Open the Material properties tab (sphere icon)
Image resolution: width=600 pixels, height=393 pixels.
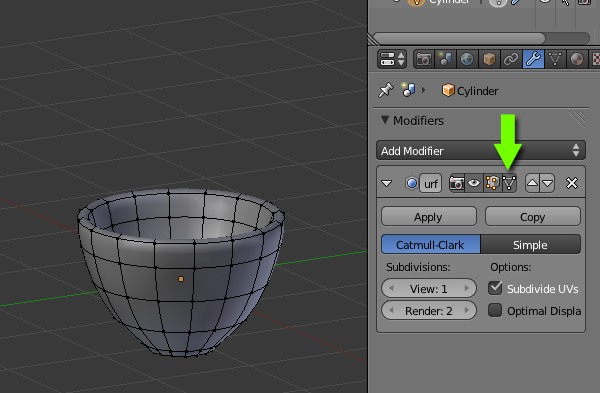tap(577, 59)
